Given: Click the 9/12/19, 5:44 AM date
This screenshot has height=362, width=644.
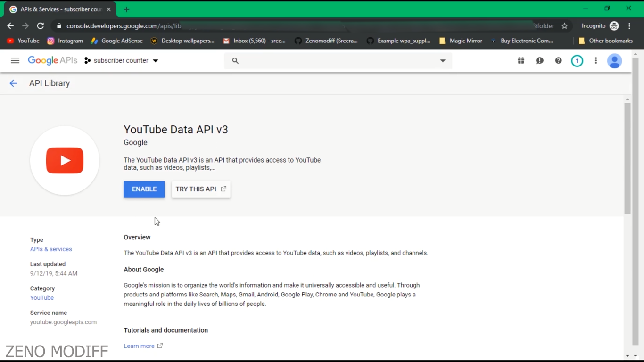Looking at the screenshot, I should (54, 273).
